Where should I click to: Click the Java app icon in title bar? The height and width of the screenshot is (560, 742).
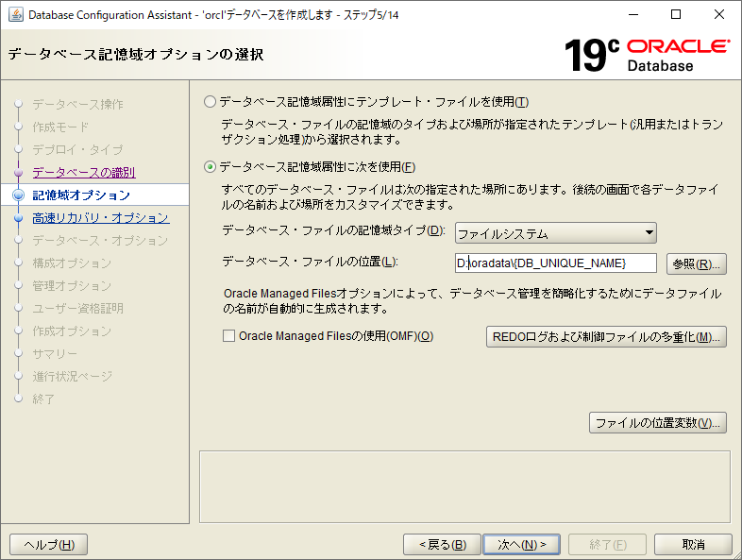click(x=16, y=14)
